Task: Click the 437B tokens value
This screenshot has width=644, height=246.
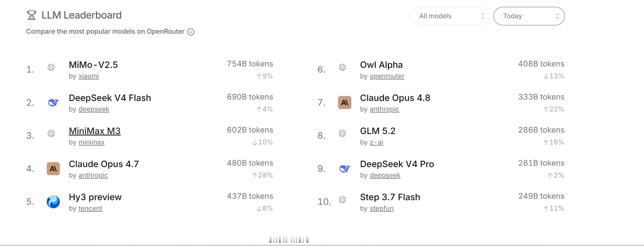Action: coord(250,196)
